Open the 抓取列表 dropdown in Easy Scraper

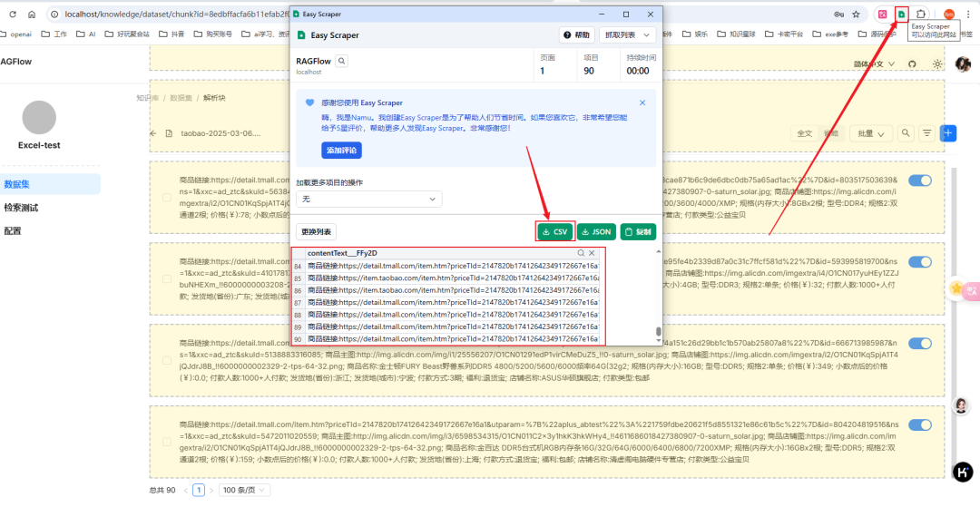click(628, 35)
